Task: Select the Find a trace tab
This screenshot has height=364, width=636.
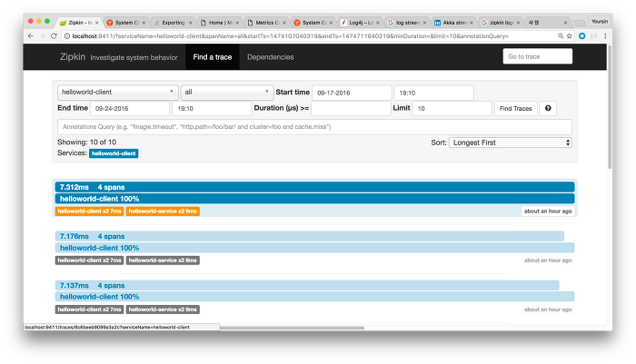Action: click(212, 56)
